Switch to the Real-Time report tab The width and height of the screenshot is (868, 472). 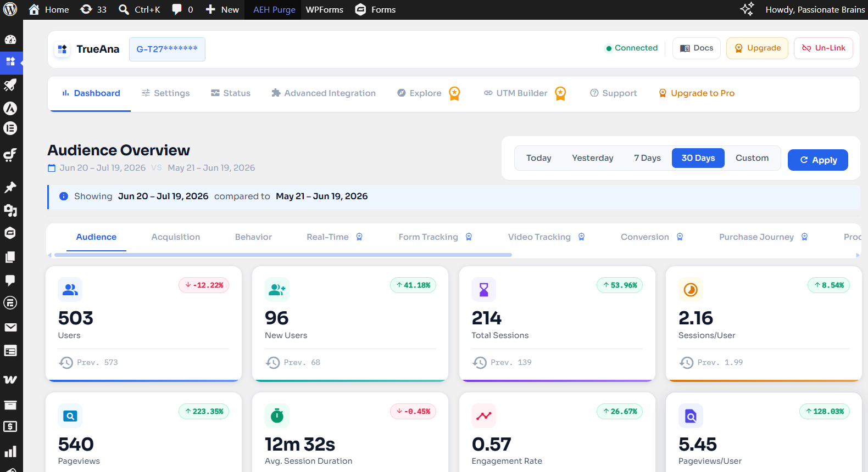pos(335,237)
